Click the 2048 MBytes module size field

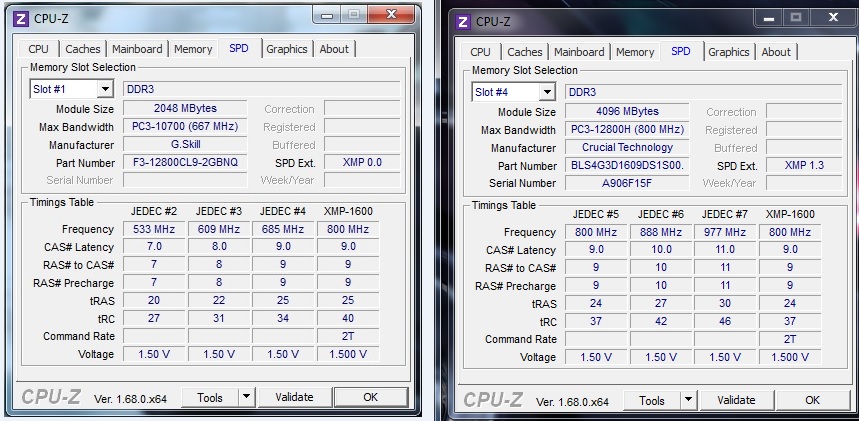(x=185, y=109)
